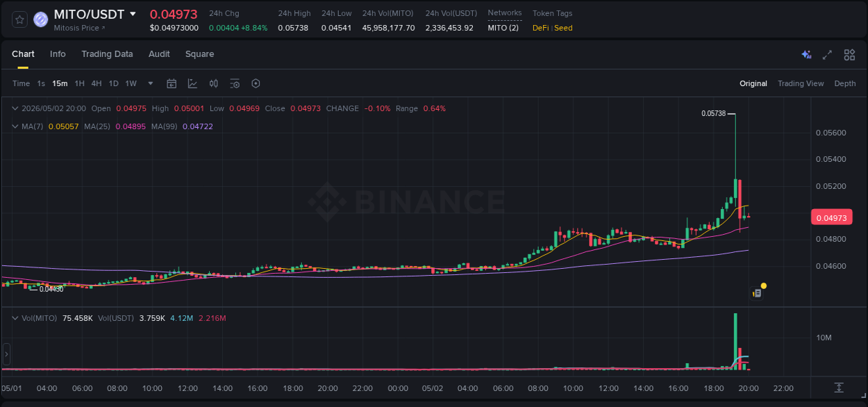Screen dimensions: 868x407
Task: Click the 0.05600 price axis label
Action: click(831, 133)
